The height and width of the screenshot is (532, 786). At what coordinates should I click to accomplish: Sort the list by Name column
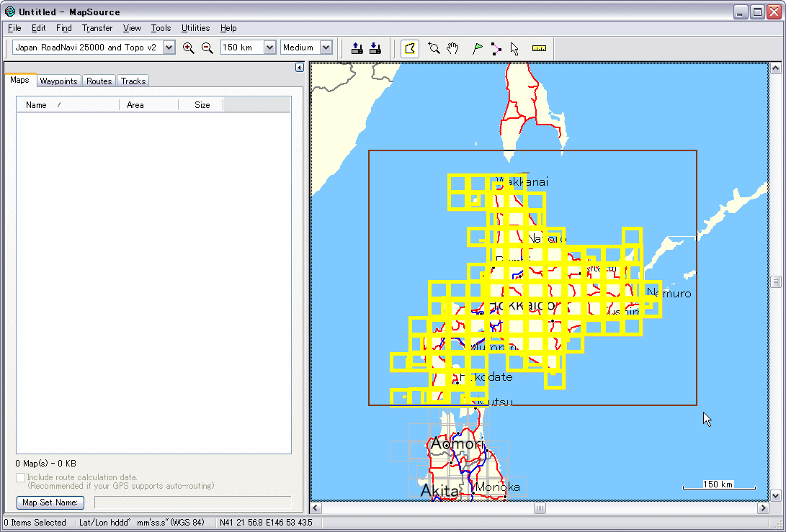point(68,104)
